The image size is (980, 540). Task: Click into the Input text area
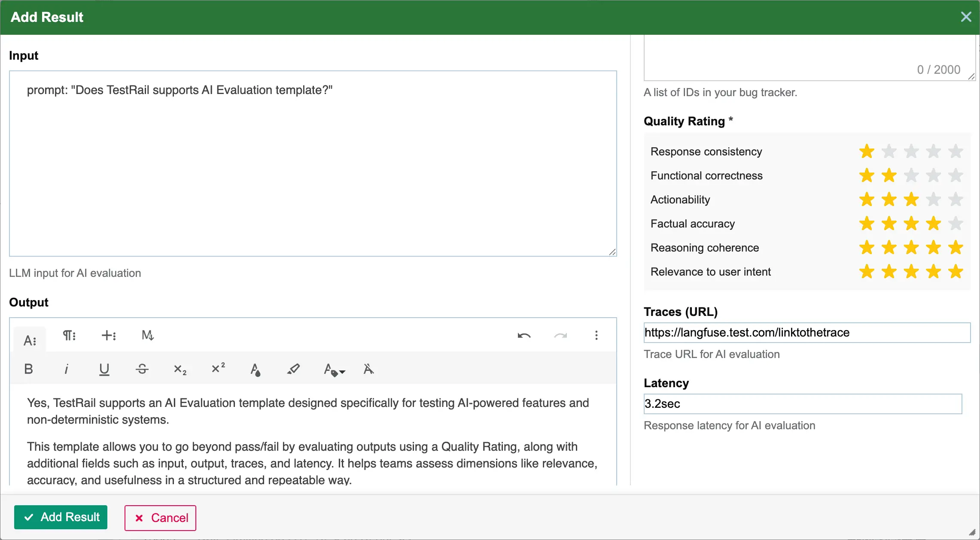point(313,164)
